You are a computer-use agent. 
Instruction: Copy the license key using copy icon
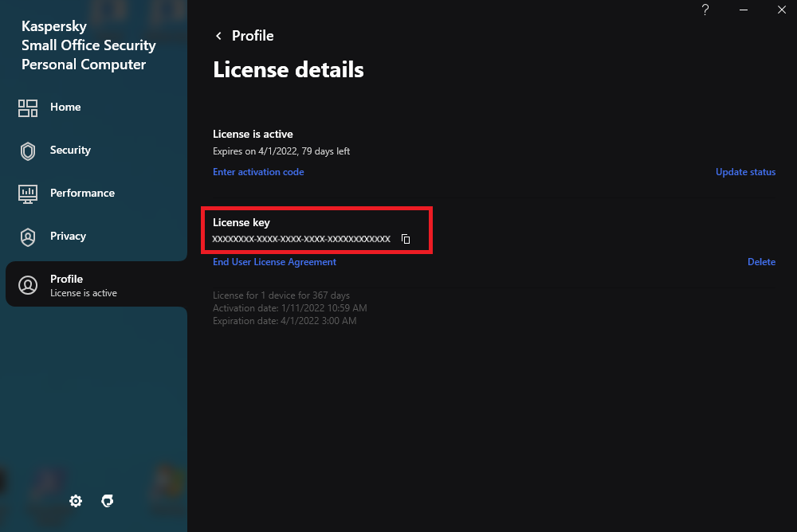click(x=406, y=239)
